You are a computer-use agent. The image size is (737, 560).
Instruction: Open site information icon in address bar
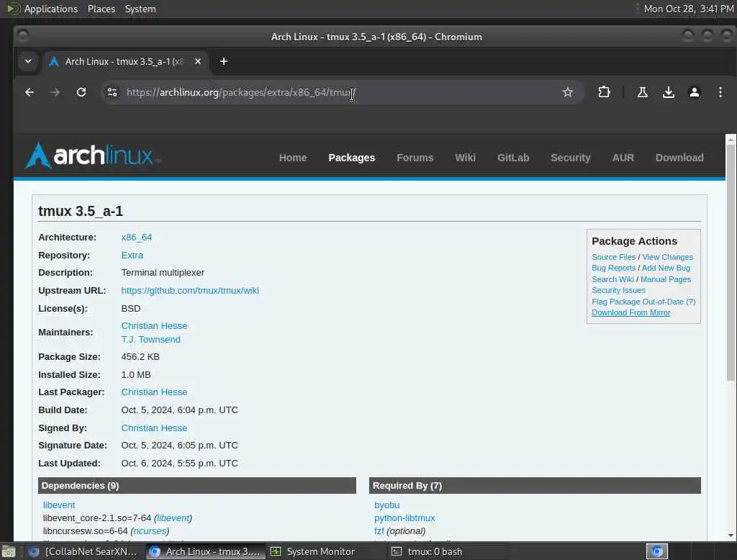point(112,92)
